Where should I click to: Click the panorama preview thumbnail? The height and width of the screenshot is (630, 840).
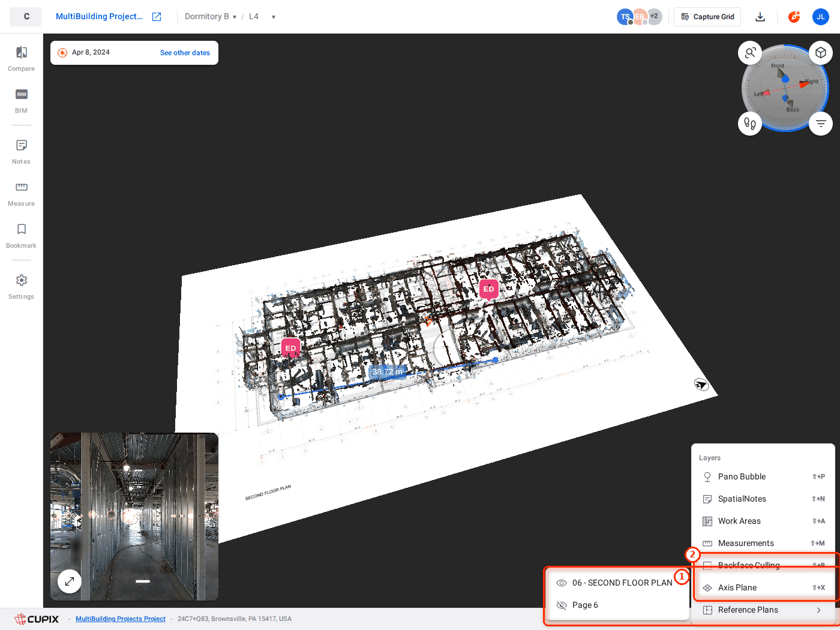[134, 517]
